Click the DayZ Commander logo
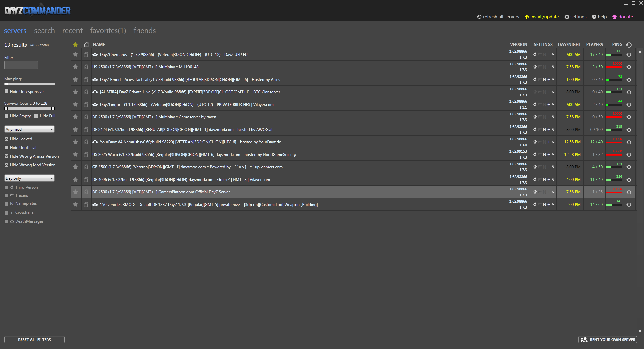Viewport: 644px width, 349px height. click(x=38, y=10)
